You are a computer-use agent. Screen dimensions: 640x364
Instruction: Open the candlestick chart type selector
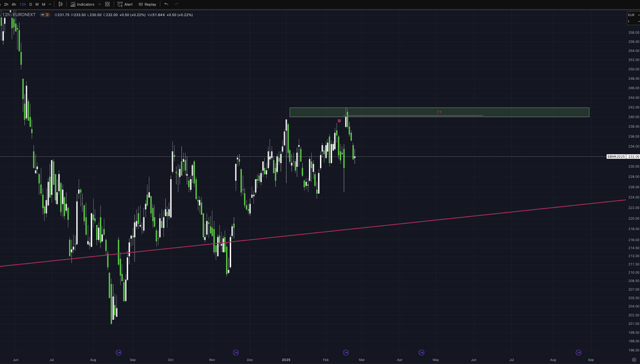tap(60, 4)
